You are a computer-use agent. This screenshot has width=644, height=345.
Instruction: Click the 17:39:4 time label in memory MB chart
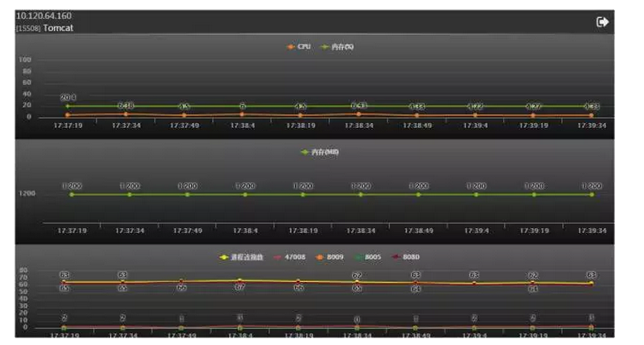coord(476,231)
